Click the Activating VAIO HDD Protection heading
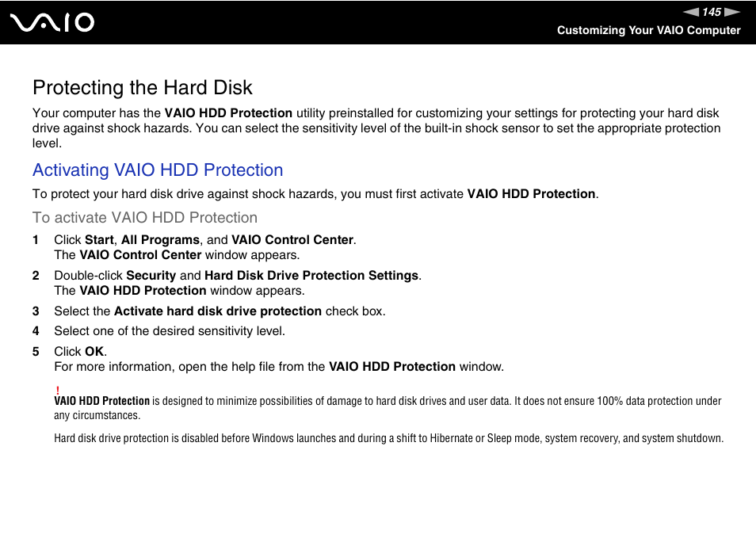 click(158, 170)
